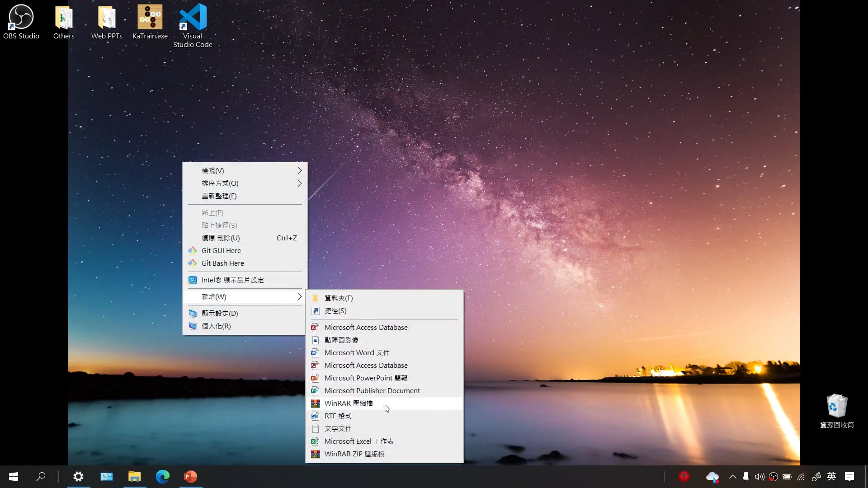This screenshot has width=868, height=488.
Task: Toggle the 英 input language indicator
Action: tap(831, 476)
